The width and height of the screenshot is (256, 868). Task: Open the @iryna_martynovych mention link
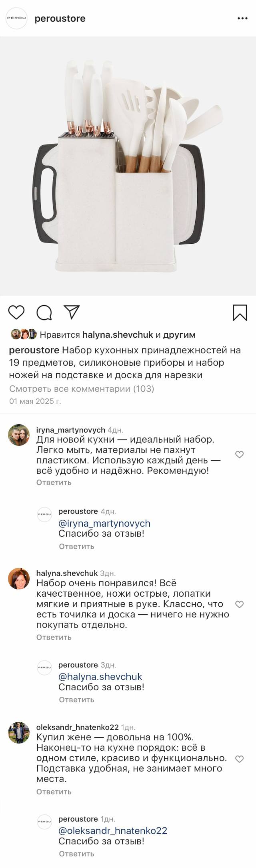point(104,523)
